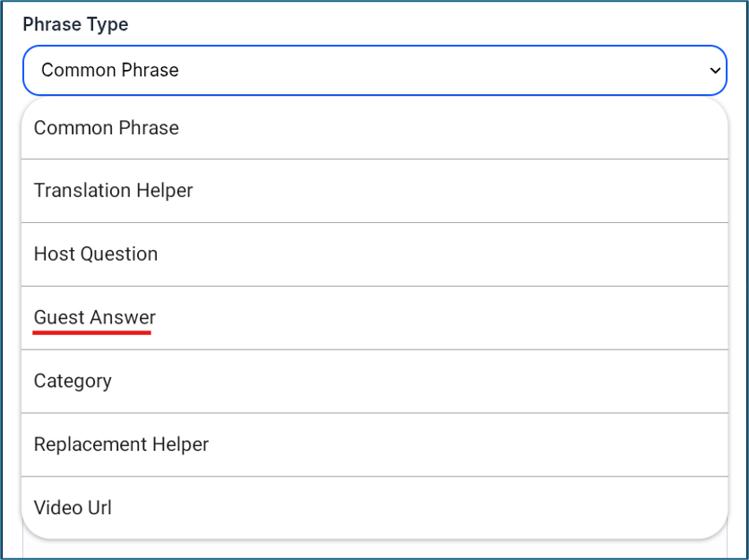
Task: Collapse the Phrase Type dropdown via chevron arrow
Action: coord(715,71)
